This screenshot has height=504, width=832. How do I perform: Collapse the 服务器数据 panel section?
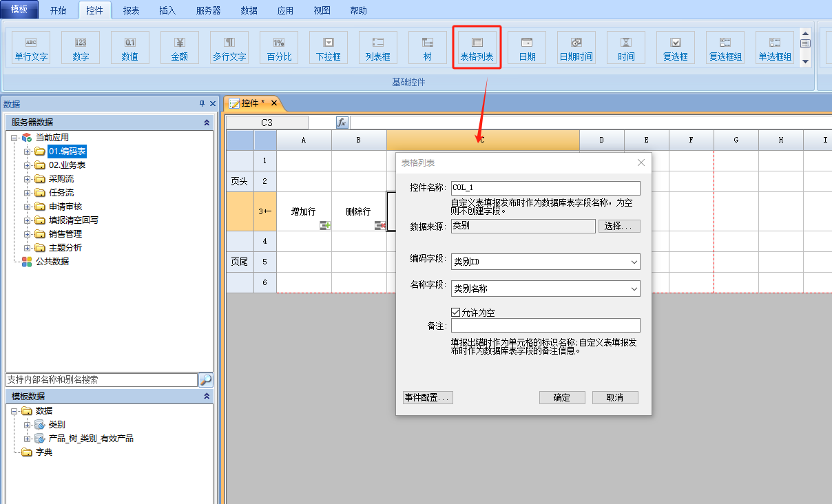(x=206, y=123)
